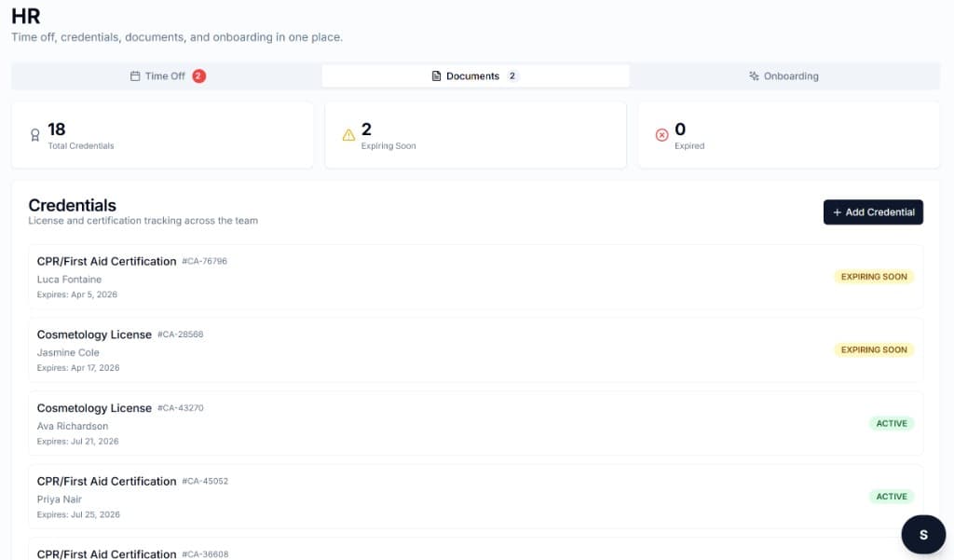954x560 pixels.
Task: Click the Total Credentials count of 18
Action: [x=56, y=129]
